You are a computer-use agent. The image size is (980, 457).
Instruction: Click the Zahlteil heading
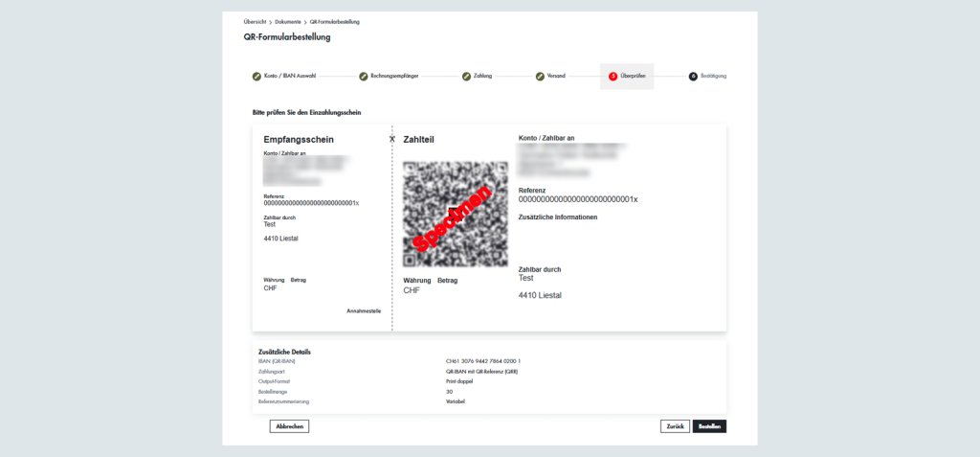point(419,140)
